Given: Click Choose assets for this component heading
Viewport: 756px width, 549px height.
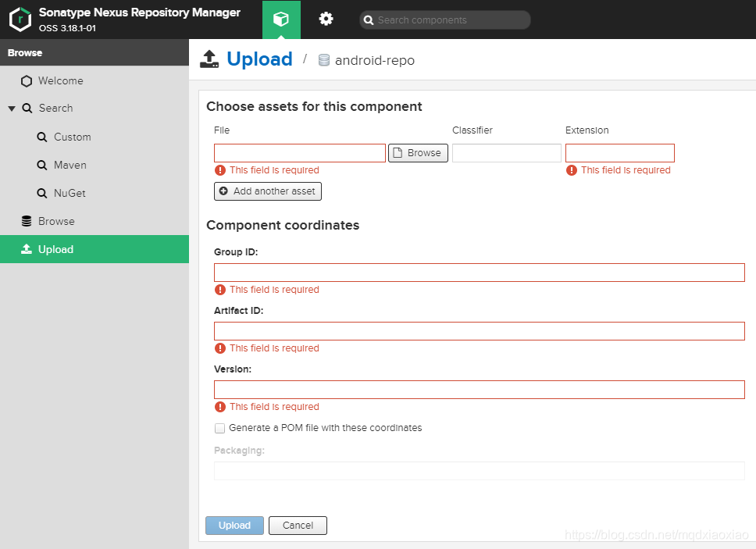Looking at the screenshot, I should (314, 106).
